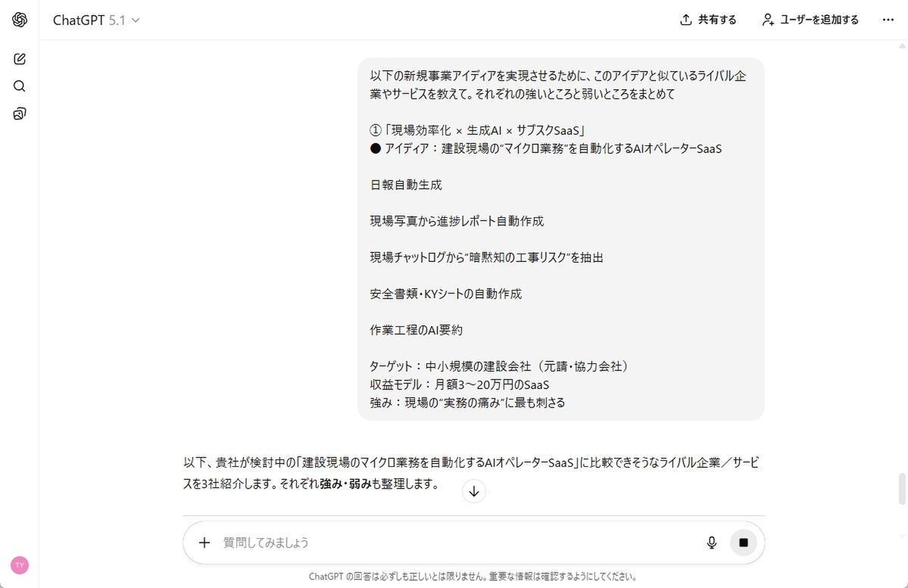Click the 共有する share button
Screen dimensions: 908x588
click(708, 20)
